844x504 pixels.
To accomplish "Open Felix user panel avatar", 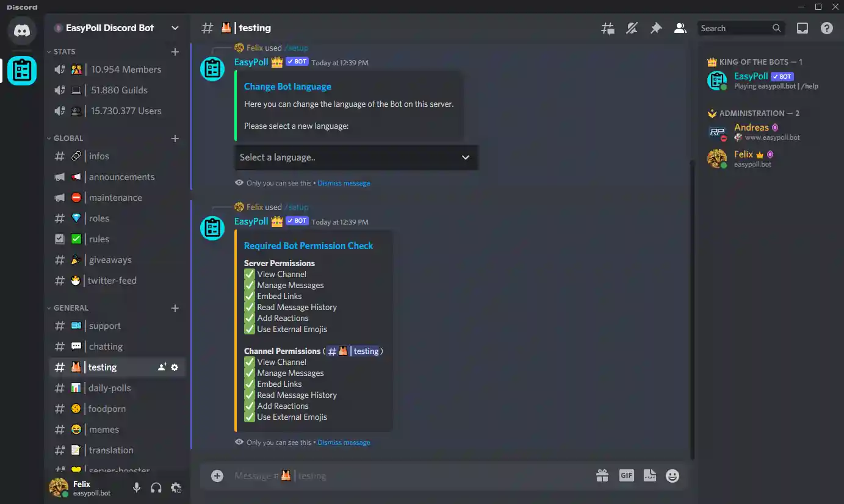I will coord(59,488).
